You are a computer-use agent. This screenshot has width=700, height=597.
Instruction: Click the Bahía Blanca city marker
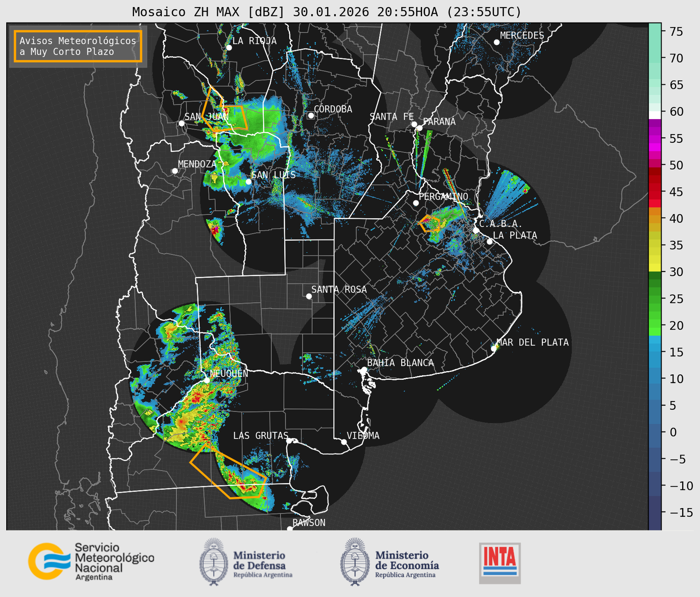pos(364,369)
